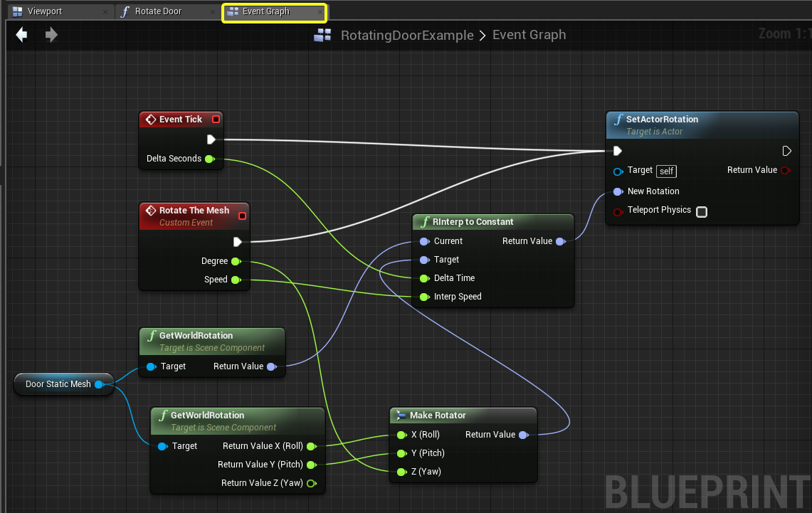Click SetActorRotation execution output pin

click(x=786, y=151)
